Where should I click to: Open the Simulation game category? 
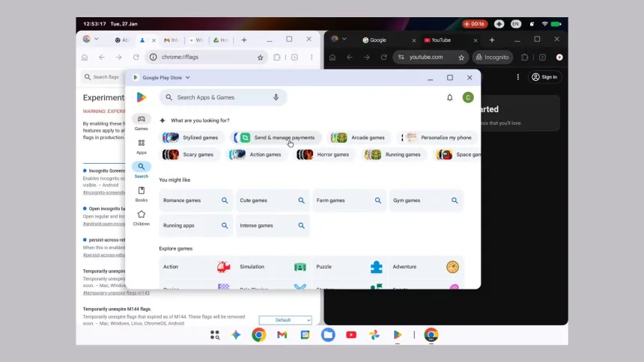pyautogui.click(x=273, y=267)
